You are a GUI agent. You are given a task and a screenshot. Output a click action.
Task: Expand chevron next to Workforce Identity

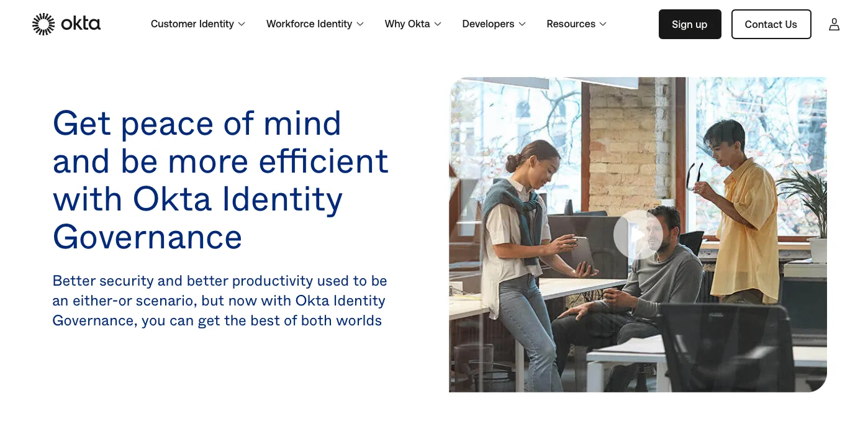(x=360, y=24)
